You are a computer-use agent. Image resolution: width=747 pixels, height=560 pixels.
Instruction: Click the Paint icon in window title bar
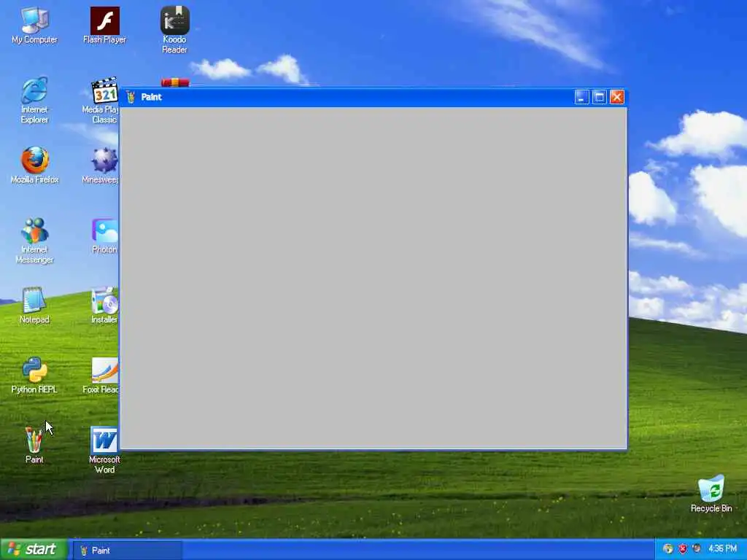click(131, 97)
